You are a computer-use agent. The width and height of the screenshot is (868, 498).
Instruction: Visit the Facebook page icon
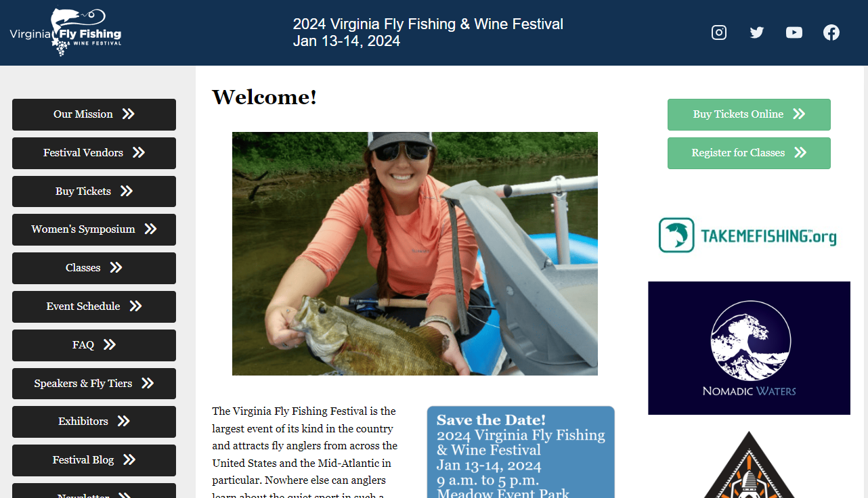tap(831, 32)
